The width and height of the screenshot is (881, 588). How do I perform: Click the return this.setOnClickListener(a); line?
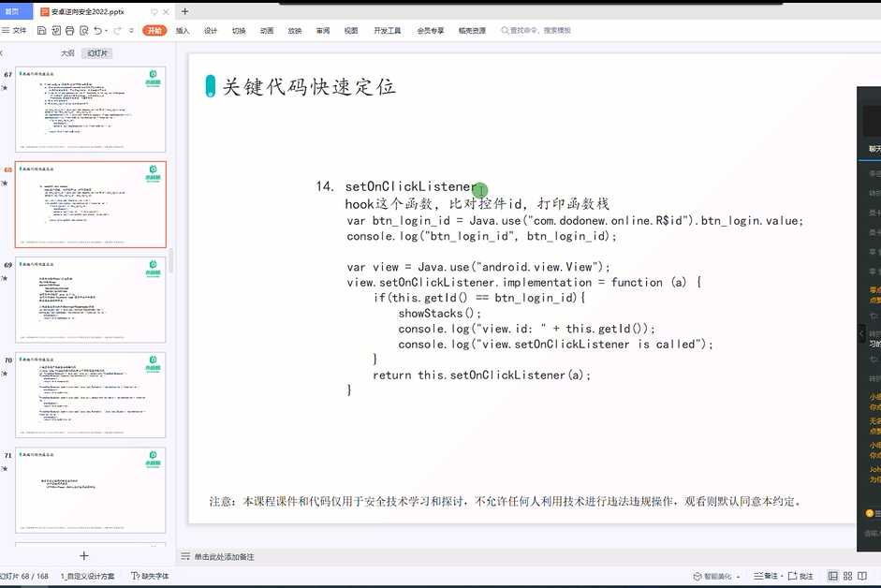click(x=481, y=375)
